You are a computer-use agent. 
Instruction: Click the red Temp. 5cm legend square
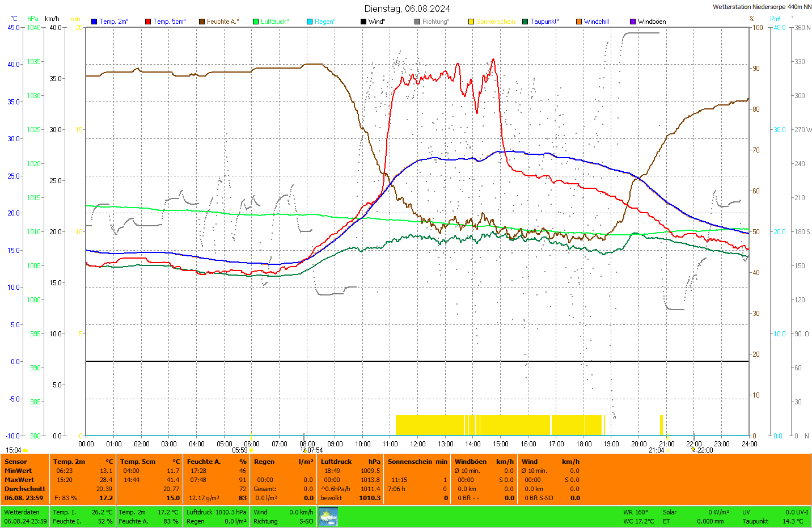[x=148, y=22]
